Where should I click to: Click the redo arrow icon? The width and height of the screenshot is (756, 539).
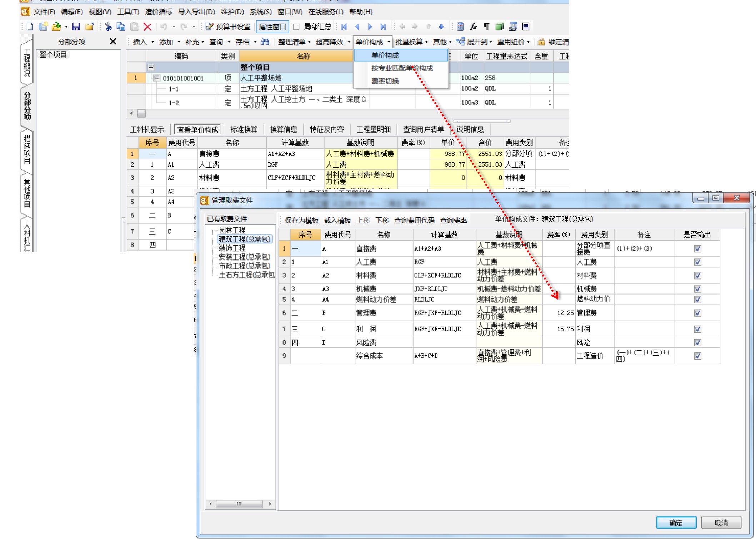coord(184,26)
